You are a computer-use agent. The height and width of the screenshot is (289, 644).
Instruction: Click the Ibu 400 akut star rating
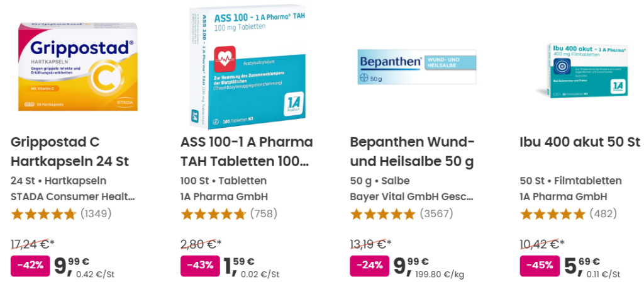[x=552, y=214]
